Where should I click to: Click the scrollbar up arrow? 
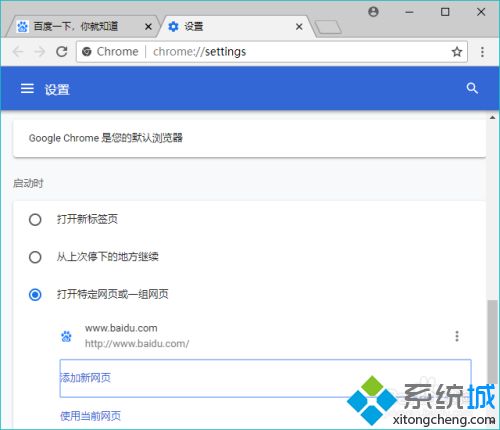(492, 117)
